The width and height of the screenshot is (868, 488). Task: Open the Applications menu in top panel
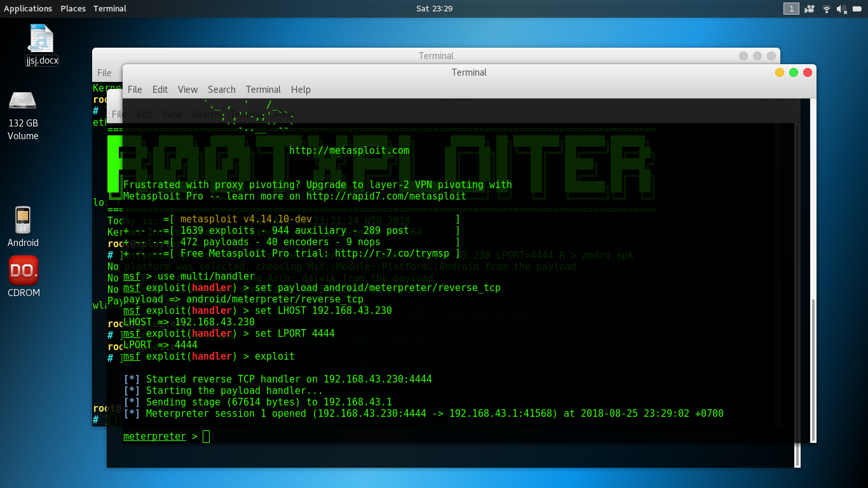[x=28, y=8]
